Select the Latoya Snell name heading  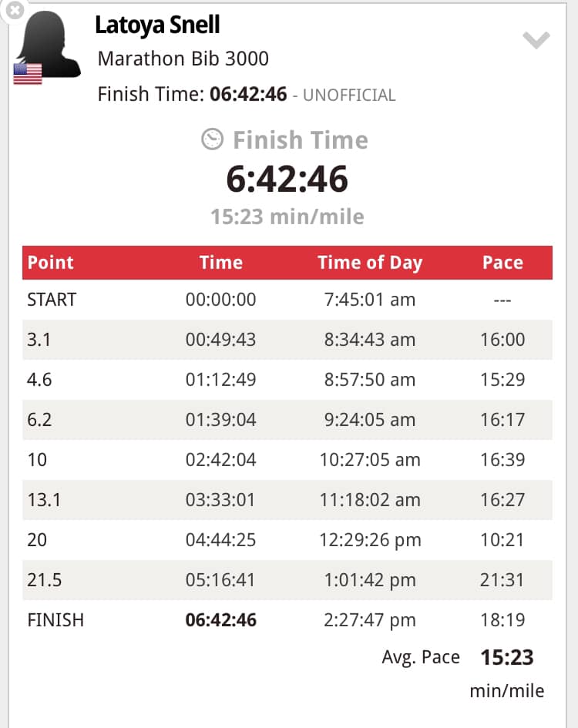(x=157, y=25)
